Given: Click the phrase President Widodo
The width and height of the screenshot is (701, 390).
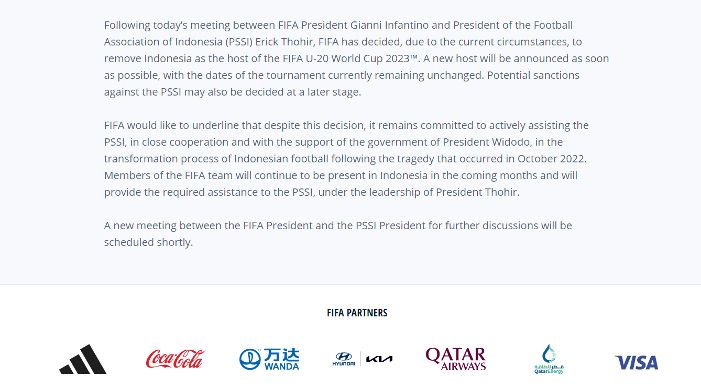Looking at the screenshot, I should (486, 142).
